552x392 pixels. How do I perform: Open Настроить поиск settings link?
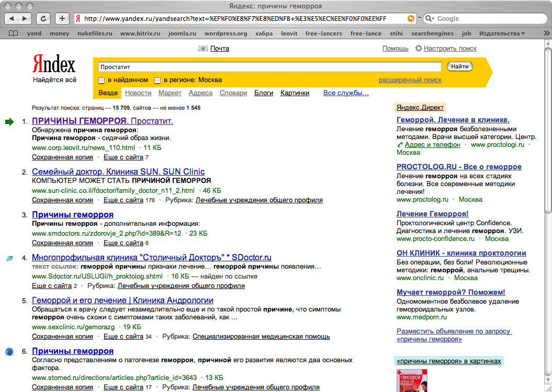(x=450, y=49)
